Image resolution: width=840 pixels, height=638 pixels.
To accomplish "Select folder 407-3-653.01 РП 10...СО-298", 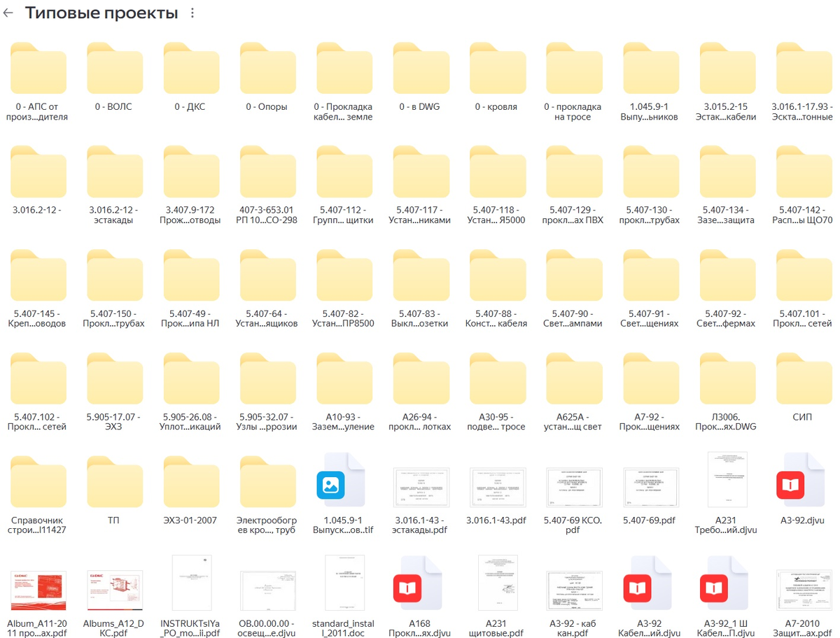I will tap(268, 172).
